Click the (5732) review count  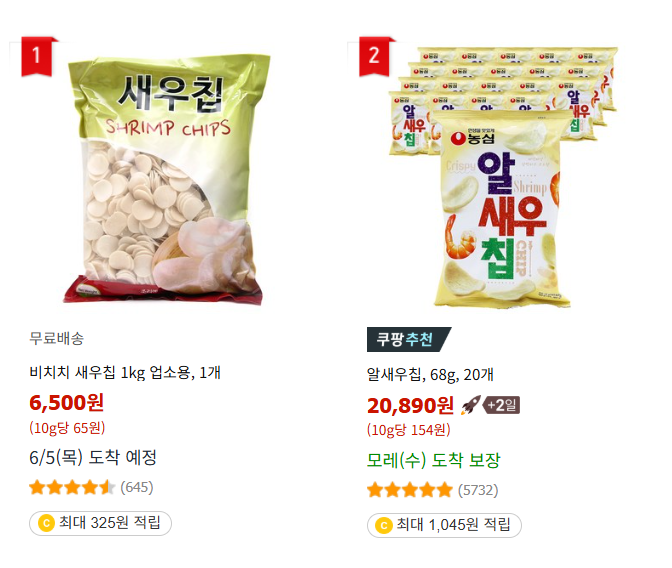pyautogui.click(x=478, y=490)
